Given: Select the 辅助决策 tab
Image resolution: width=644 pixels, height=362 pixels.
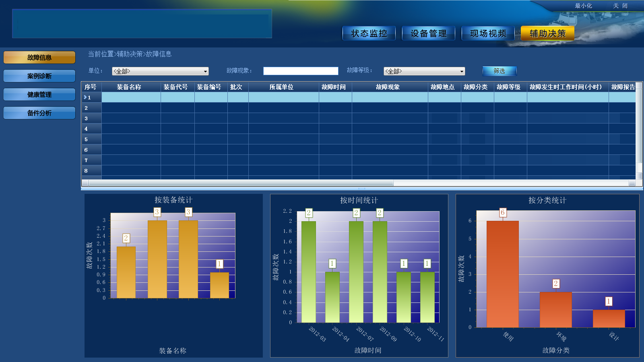Looking at the screenshot, I should tap(547, 33).
